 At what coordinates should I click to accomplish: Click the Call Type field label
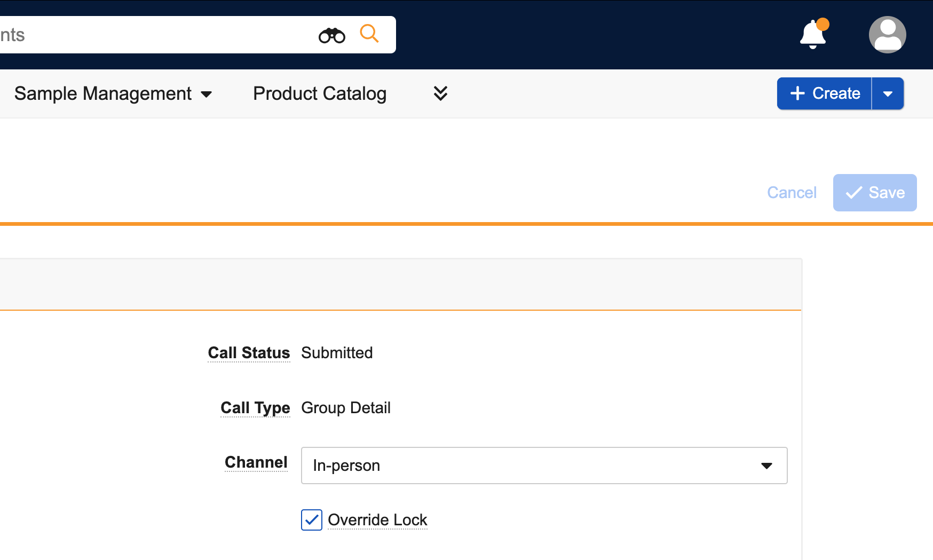(x=255, y=408)
